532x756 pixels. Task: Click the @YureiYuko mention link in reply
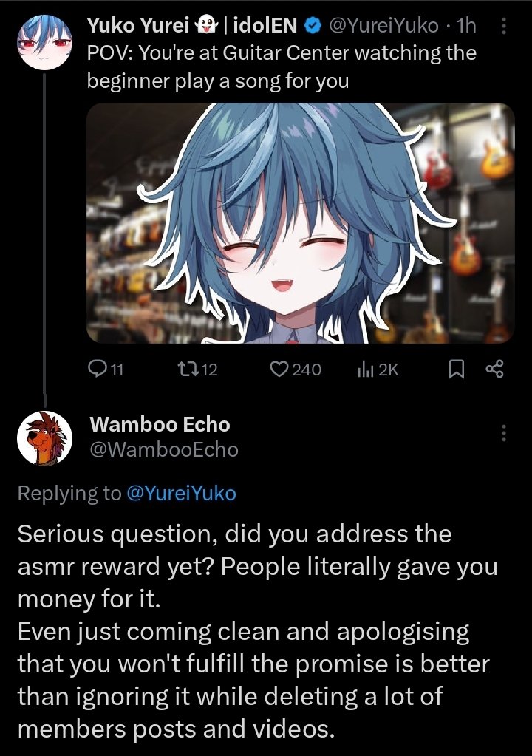coord(181,493)
